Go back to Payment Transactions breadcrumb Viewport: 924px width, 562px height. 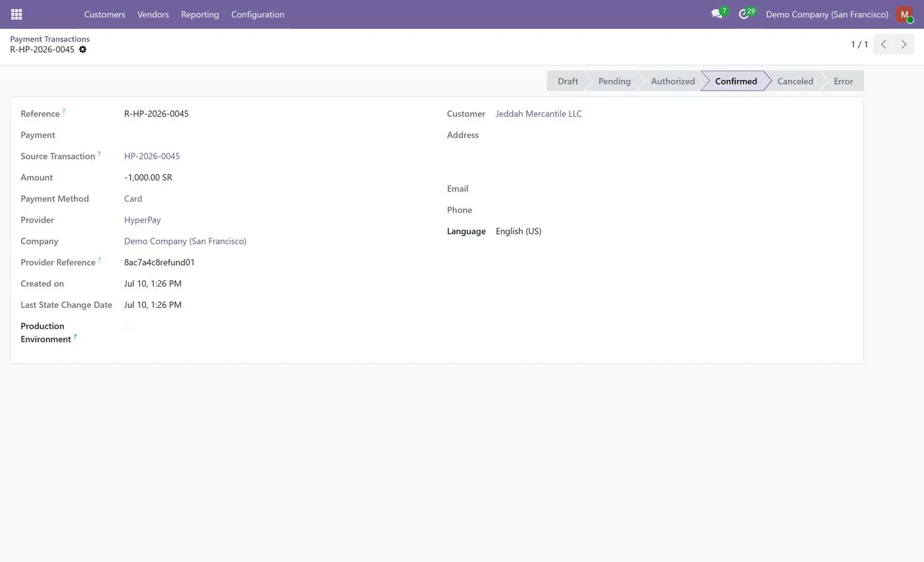click(x=49, y=39)
